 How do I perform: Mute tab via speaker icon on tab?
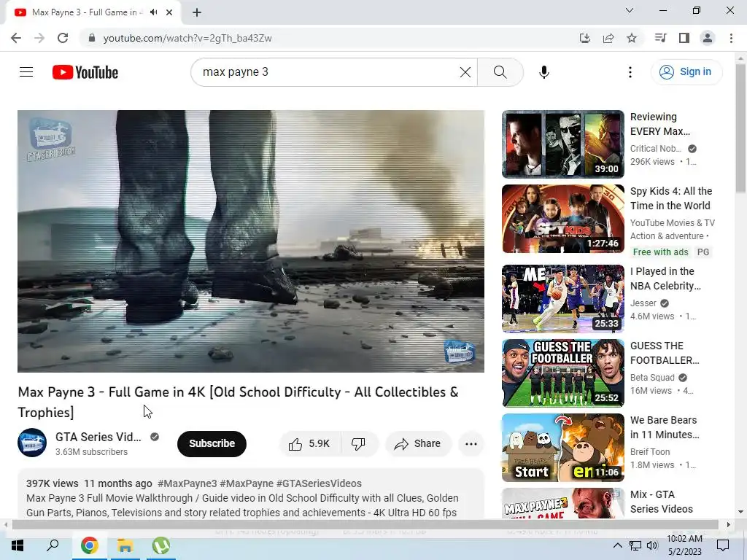(x=153, y=12)
